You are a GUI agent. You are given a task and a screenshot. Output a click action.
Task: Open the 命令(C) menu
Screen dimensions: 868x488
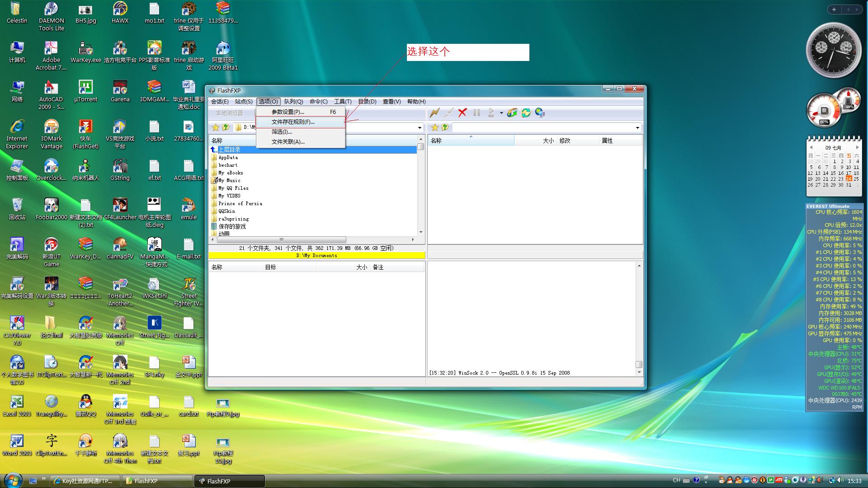coord(318,102)
